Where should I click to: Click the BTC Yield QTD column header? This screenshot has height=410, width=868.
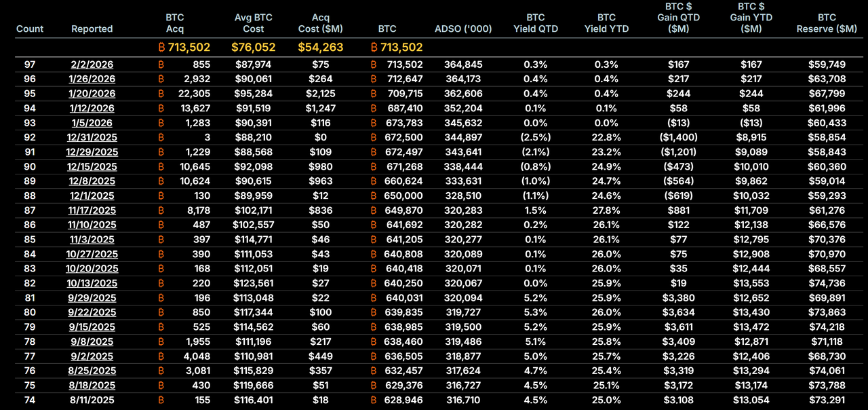(535, 23)
